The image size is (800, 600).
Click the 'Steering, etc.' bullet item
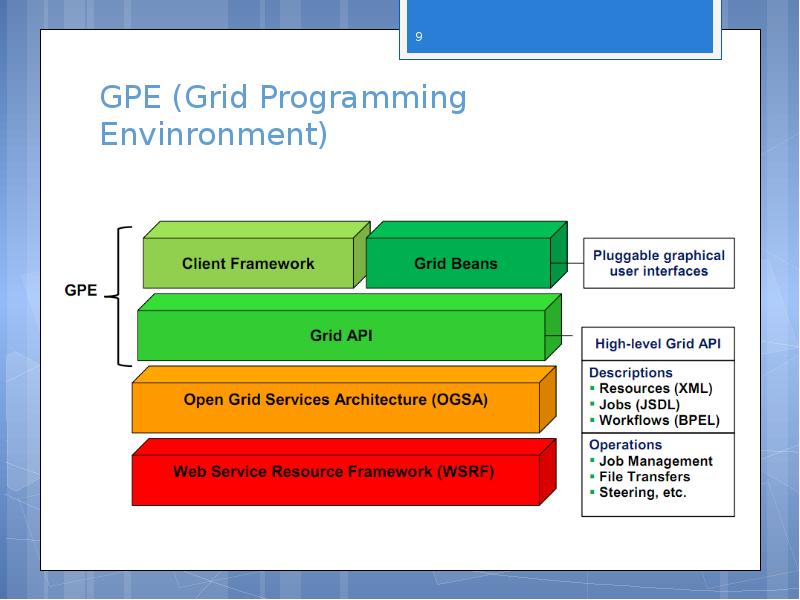[x=642, y=493]
